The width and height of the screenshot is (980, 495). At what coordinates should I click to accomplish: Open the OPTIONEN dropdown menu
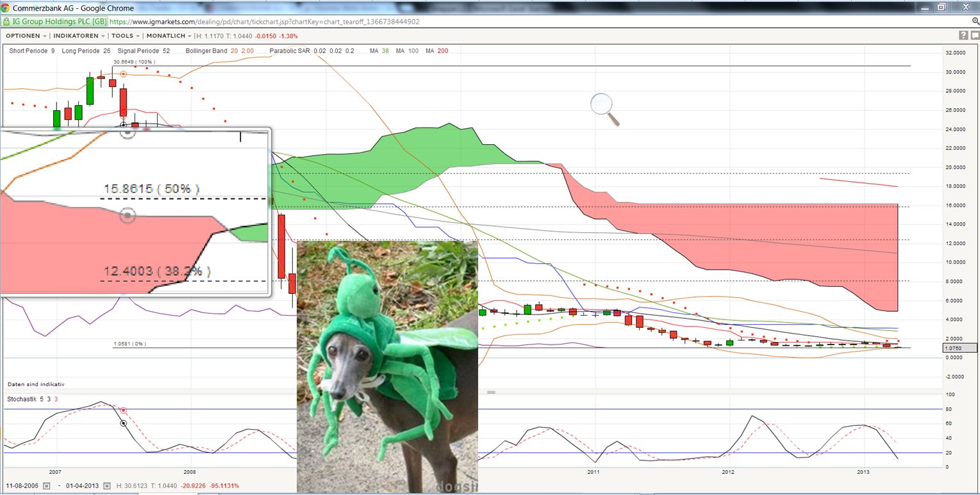coord(26,36)
